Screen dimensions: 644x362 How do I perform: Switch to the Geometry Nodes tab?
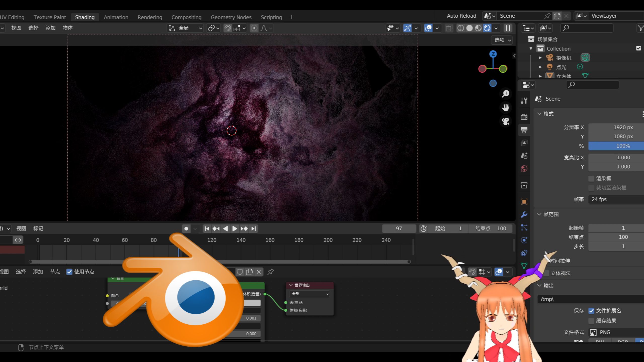(x=231, y=17)
